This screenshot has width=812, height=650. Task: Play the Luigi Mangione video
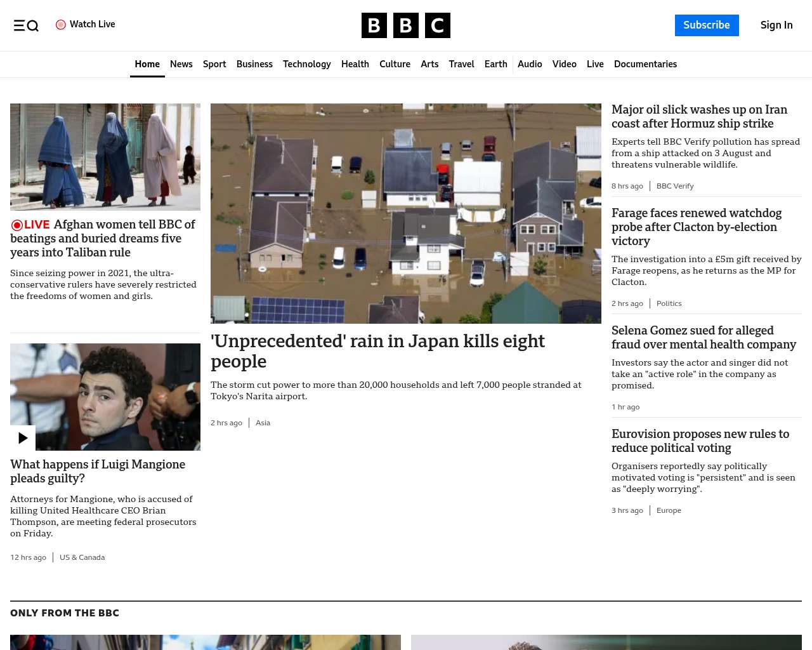point(23,438)
